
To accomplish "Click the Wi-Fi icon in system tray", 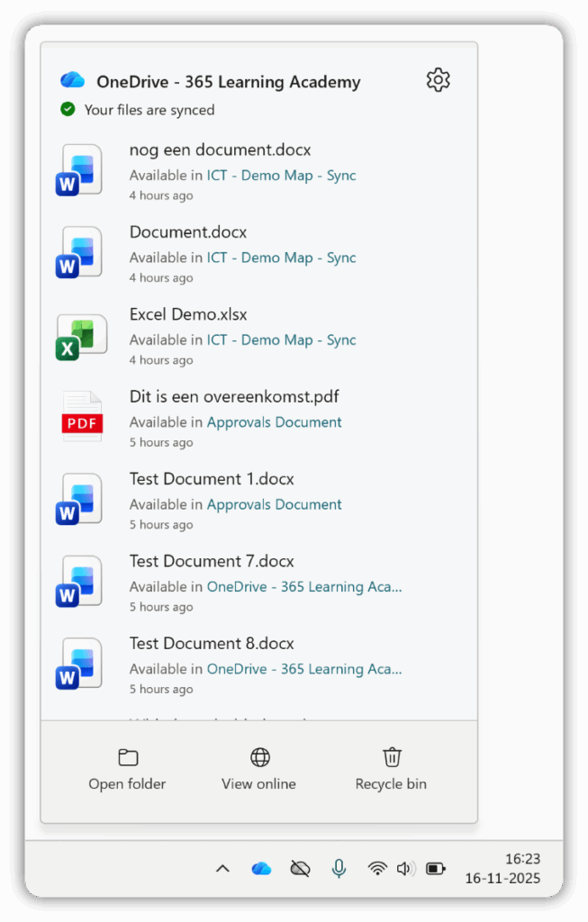I will tap(377, 868).
